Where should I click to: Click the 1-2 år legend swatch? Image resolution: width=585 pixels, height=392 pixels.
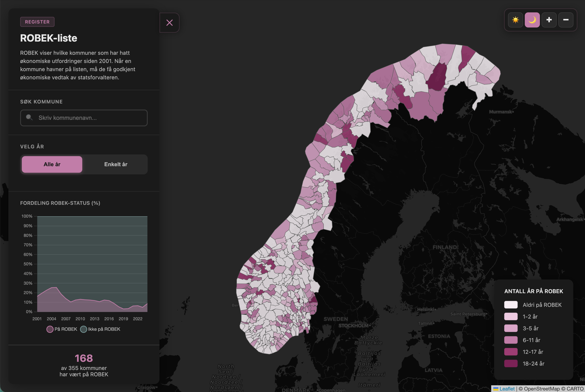511,316
